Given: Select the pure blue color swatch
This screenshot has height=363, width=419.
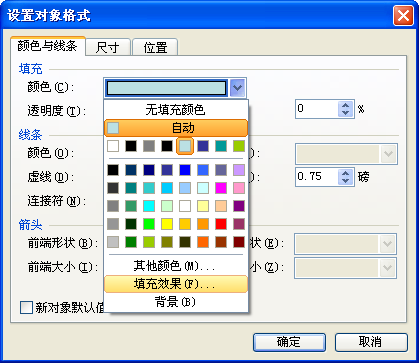Looking at the screenshot, I should [x=185, y=170].
